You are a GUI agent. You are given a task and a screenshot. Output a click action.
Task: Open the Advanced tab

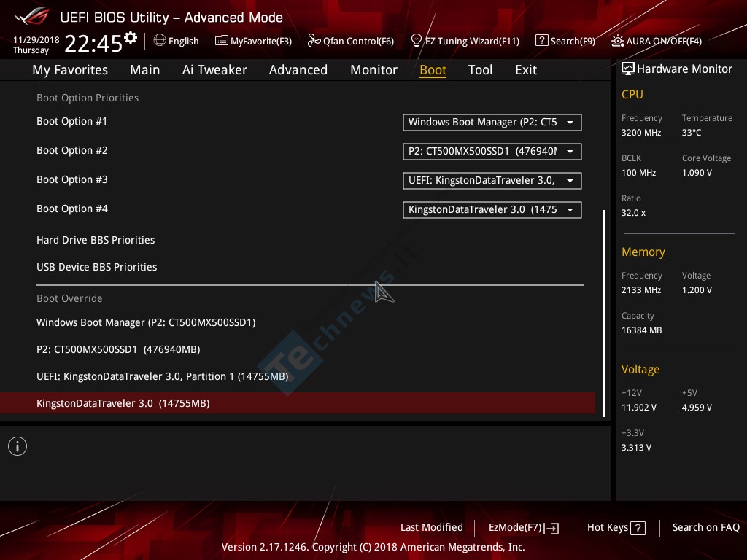(x=298, y=70)
